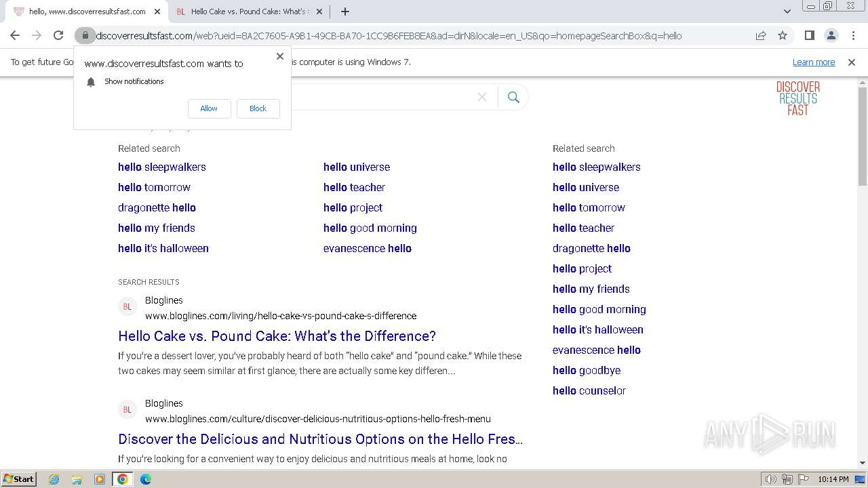This screenshot has height=488, width=868.
Task: Clear the search box with the X icon
Action: [x=482, y=97]
